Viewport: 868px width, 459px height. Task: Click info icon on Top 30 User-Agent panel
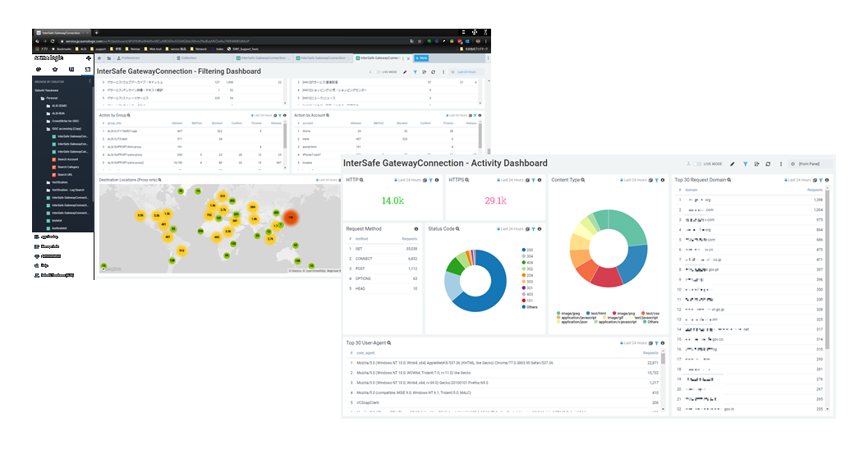(x=663, y=342)
